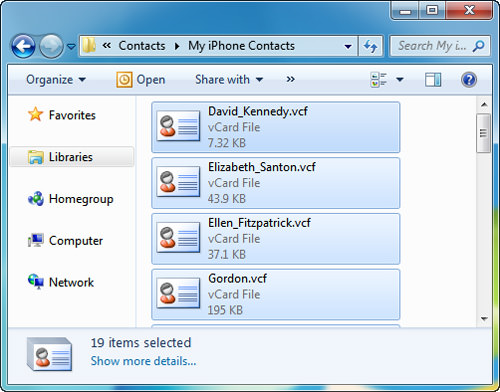The height and width of the screenshot is (392, 500).
Task: Open the Organize menu
Action: pyautogui.click(x=56, y=80)
